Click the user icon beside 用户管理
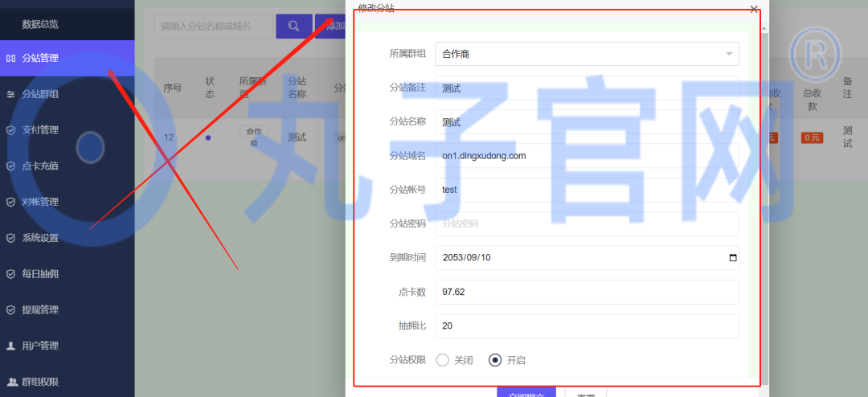This screenshot has width=868, height=397. 10,346
